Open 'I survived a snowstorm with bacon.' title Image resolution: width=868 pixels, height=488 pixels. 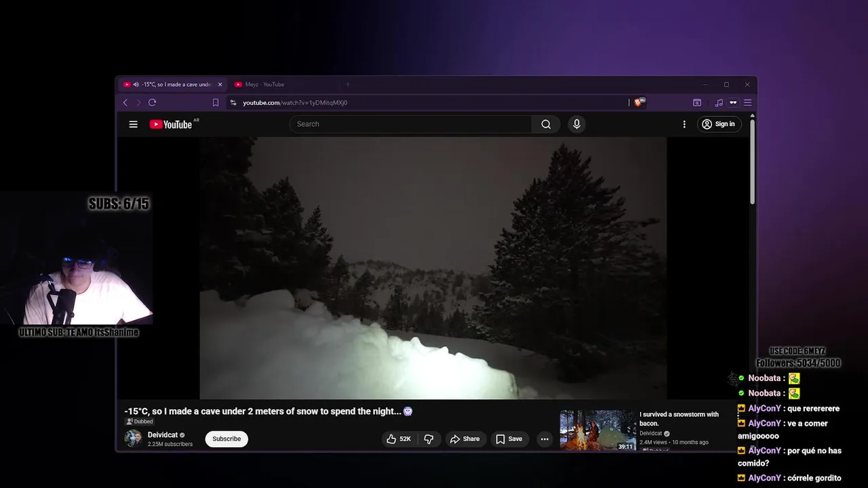coord(679,419)
